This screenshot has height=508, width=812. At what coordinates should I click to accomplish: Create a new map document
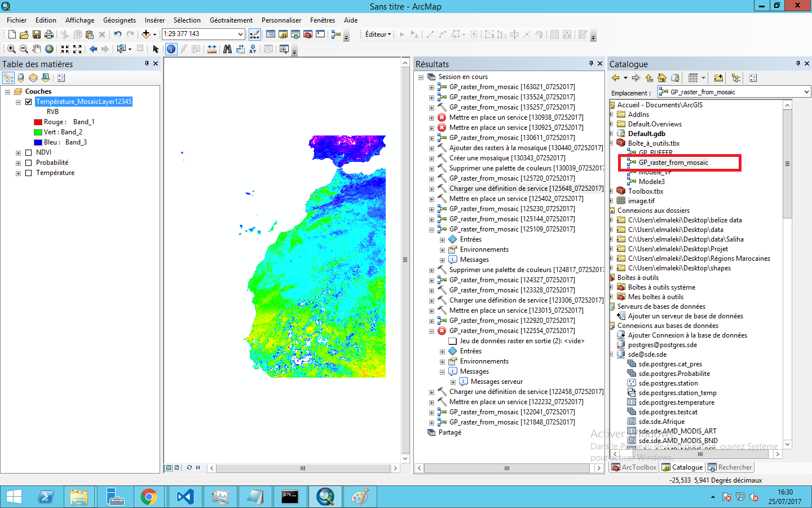12,34
